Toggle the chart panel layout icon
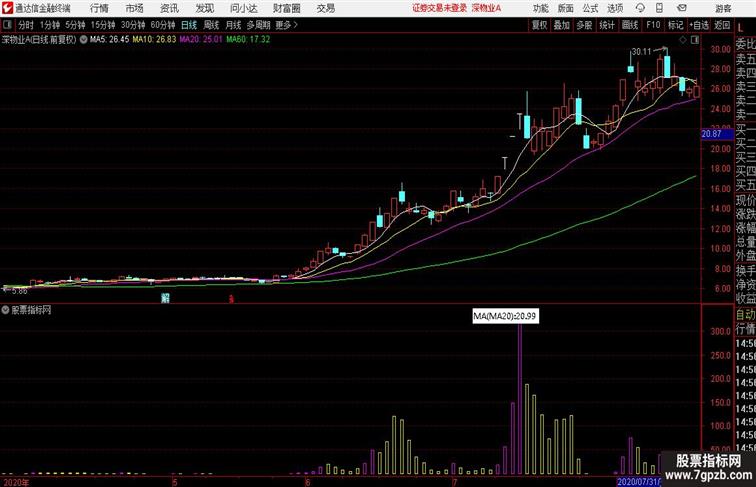The image size is (756, 487). pos(695,40)
